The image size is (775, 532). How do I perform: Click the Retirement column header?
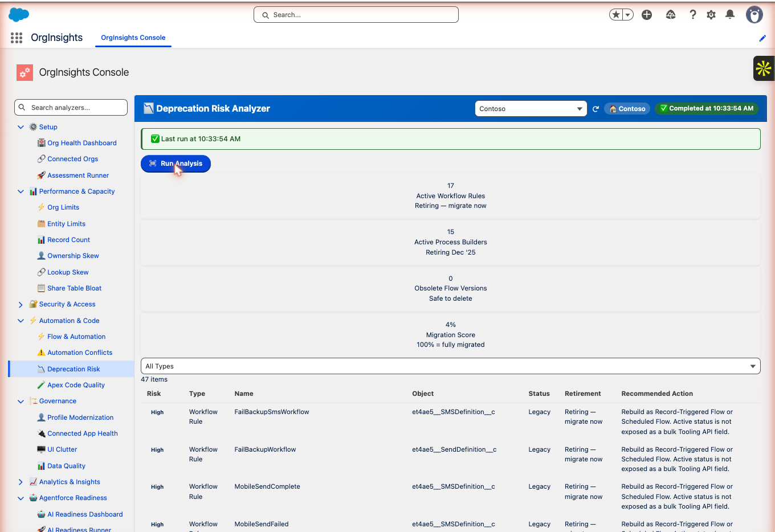click(582, 394)
